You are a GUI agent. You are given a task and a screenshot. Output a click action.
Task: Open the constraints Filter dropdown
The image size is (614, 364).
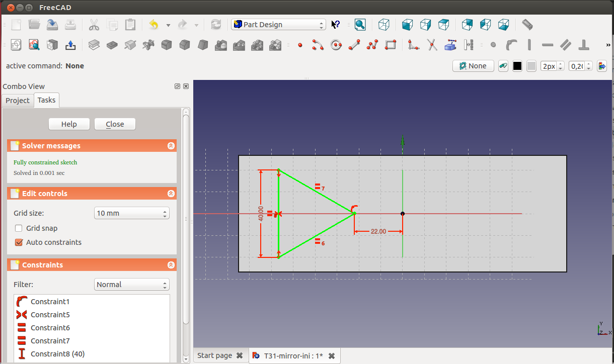click(x=132, y=285)
